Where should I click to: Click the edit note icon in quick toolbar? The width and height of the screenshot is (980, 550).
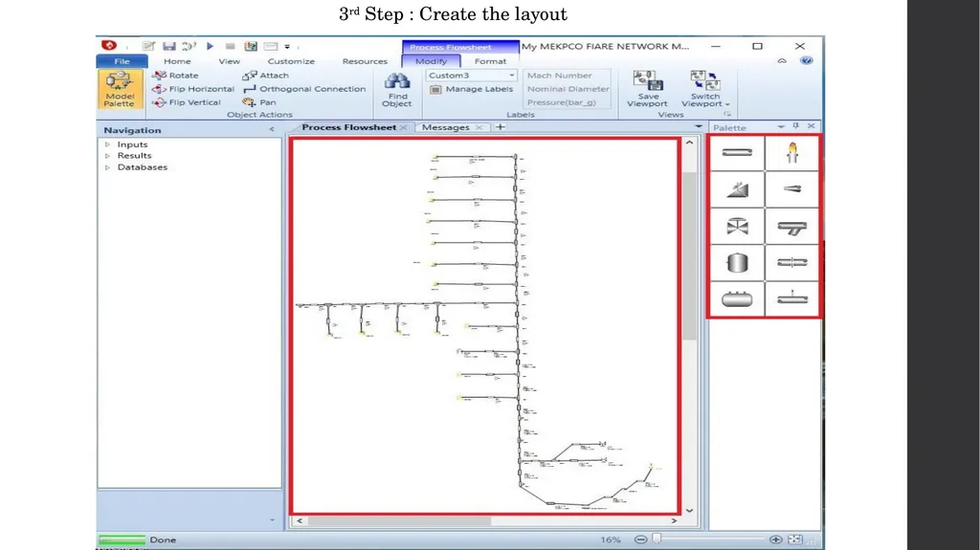[x=148, y=46]
